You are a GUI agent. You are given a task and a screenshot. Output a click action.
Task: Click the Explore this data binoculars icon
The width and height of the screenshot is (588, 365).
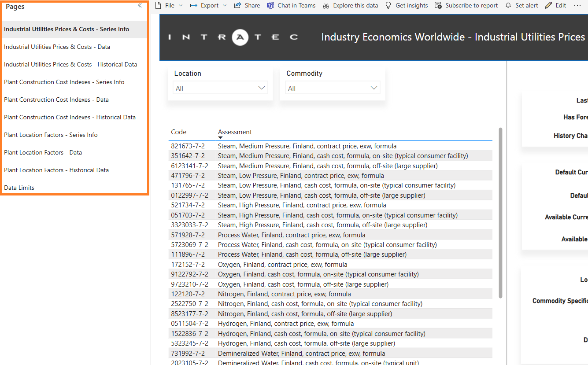pyautogui.click(x=326, y=6)
